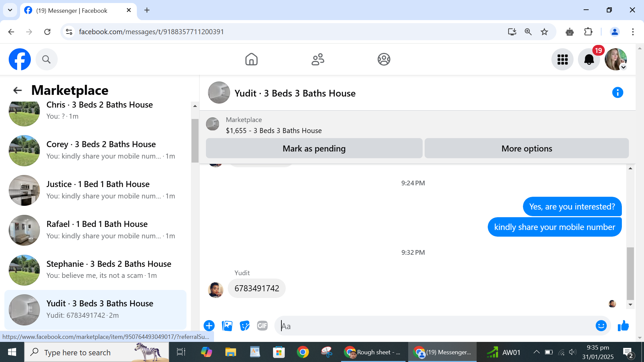
Task: Open notifications bell with 19 badge
Action: pos(589,59)
